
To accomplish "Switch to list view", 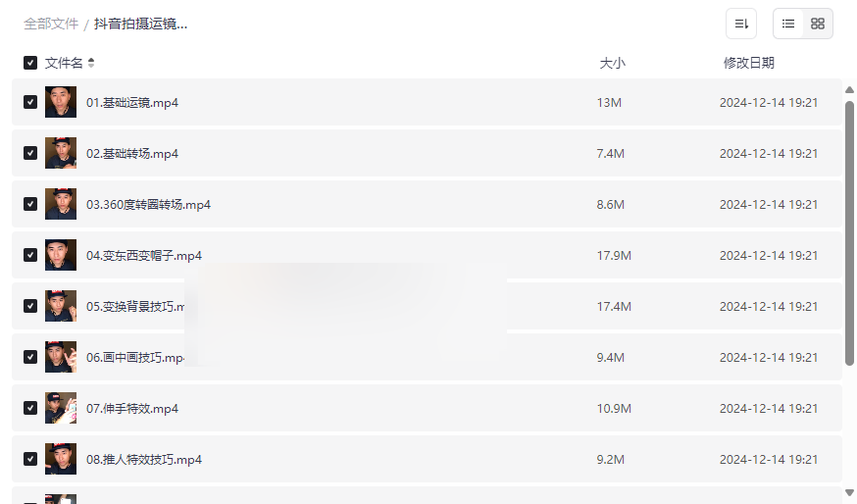I will pos(788,24).
